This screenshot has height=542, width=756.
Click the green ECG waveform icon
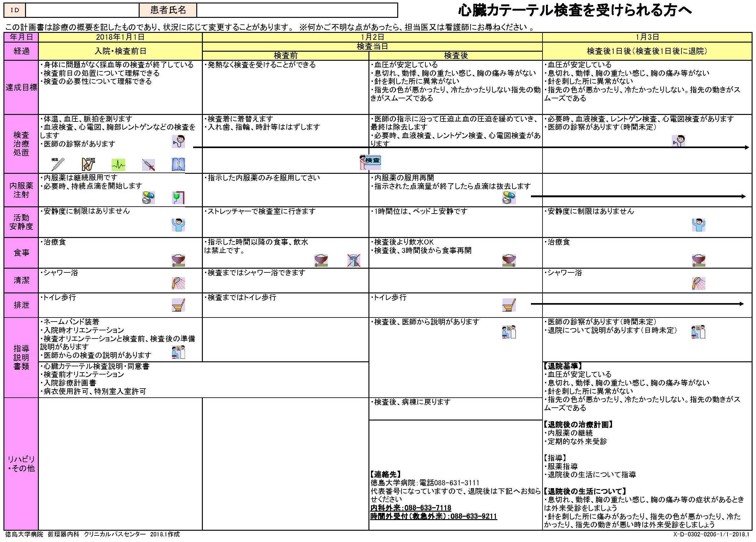(x=118, y=165)
